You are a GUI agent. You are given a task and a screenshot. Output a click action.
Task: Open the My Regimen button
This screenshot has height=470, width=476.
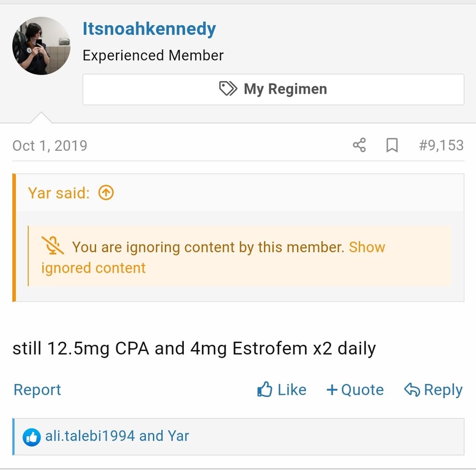pyautogui.click(x=273, y=89)
